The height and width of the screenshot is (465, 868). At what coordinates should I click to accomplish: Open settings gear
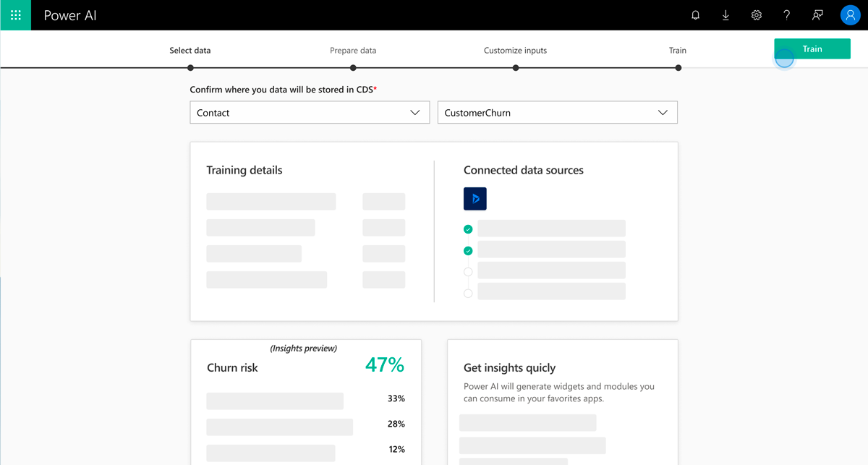[x=757, y=15]
